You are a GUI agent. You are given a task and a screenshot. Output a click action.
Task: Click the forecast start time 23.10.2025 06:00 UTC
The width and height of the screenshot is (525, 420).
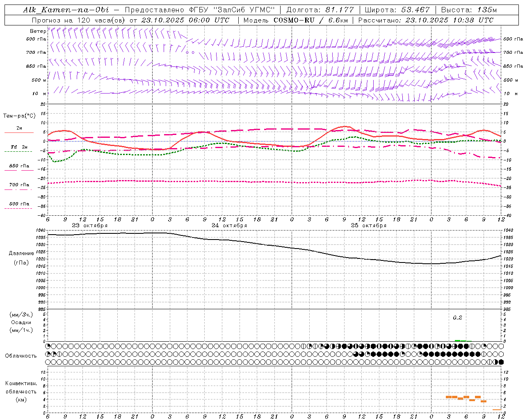(x=185, y=20)
